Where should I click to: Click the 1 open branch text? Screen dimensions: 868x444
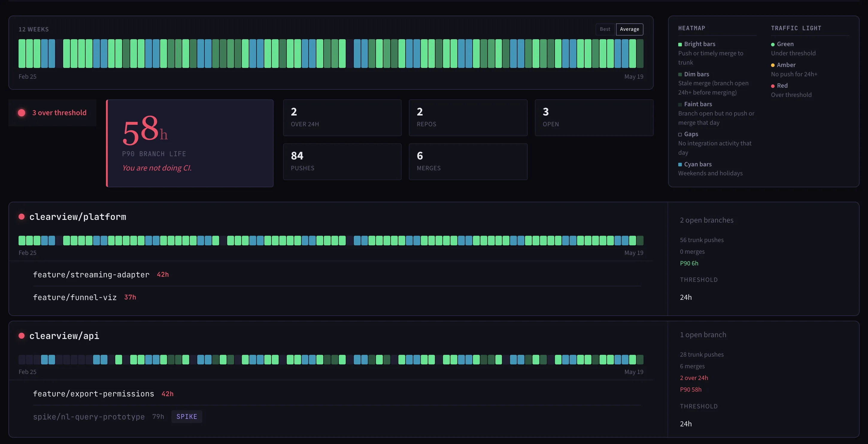(703, 334)
